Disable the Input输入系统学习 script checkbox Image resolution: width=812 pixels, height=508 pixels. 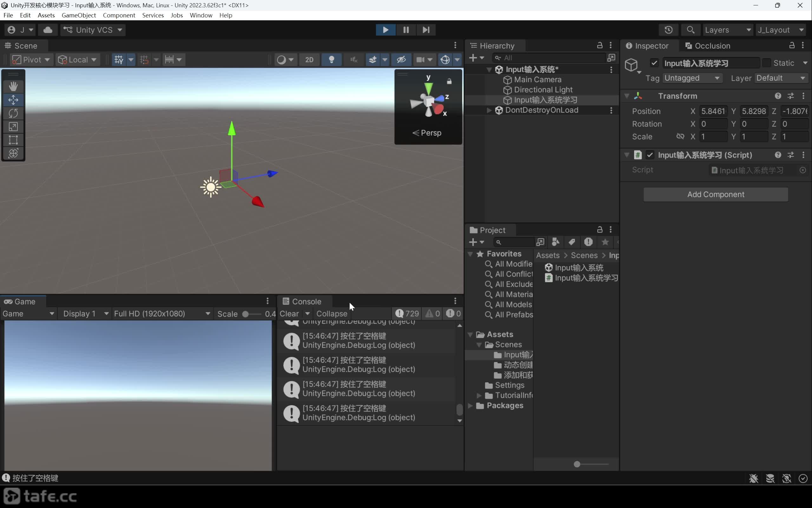tap(650, 155)
